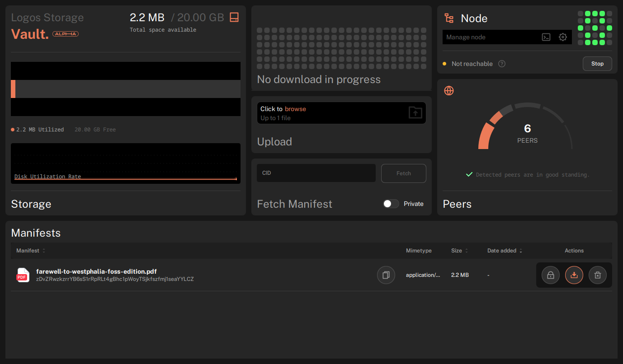Click the Not reachable status text
This screenshot has height=364, width=623.
point(472,64)
